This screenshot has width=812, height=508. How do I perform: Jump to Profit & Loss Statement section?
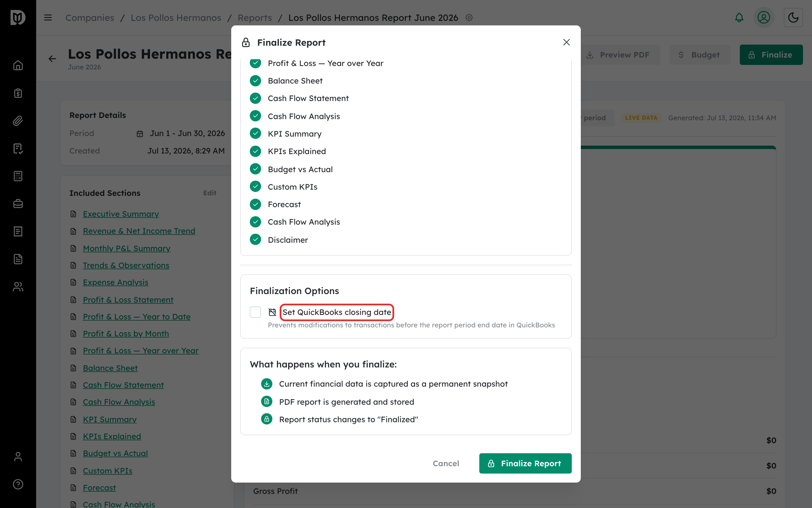pos(128,300)
